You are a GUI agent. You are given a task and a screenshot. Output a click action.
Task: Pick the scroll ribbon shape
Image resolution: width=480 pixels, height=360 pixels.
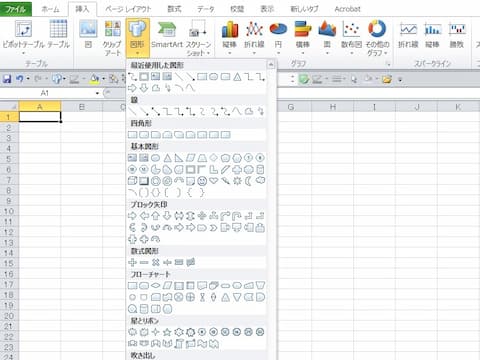179,343
